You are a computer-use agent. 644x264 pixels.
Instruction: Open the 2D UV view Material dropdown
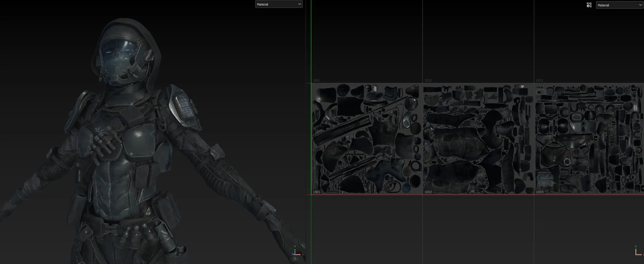[x=620, y=5]
